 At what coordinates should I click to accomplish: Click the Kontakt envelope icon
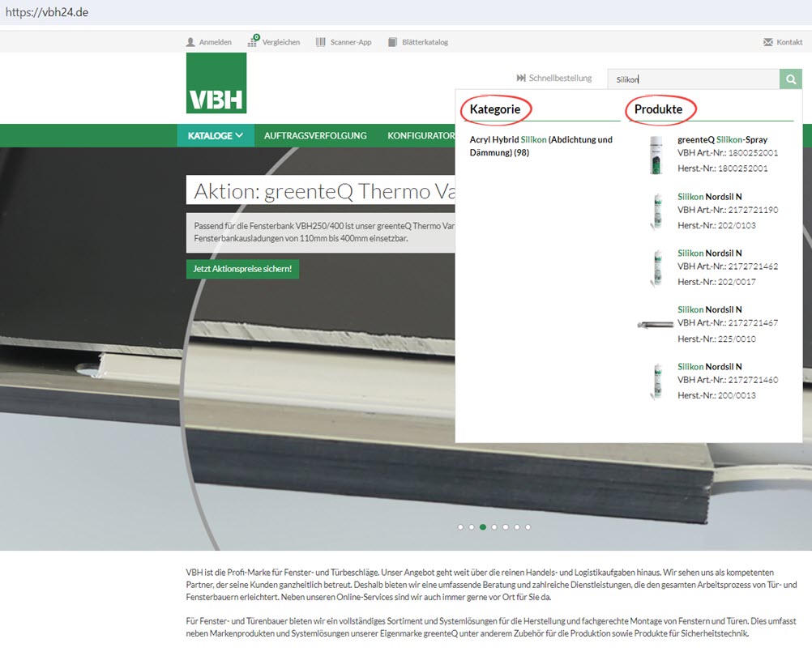click(x=768, y=42)
